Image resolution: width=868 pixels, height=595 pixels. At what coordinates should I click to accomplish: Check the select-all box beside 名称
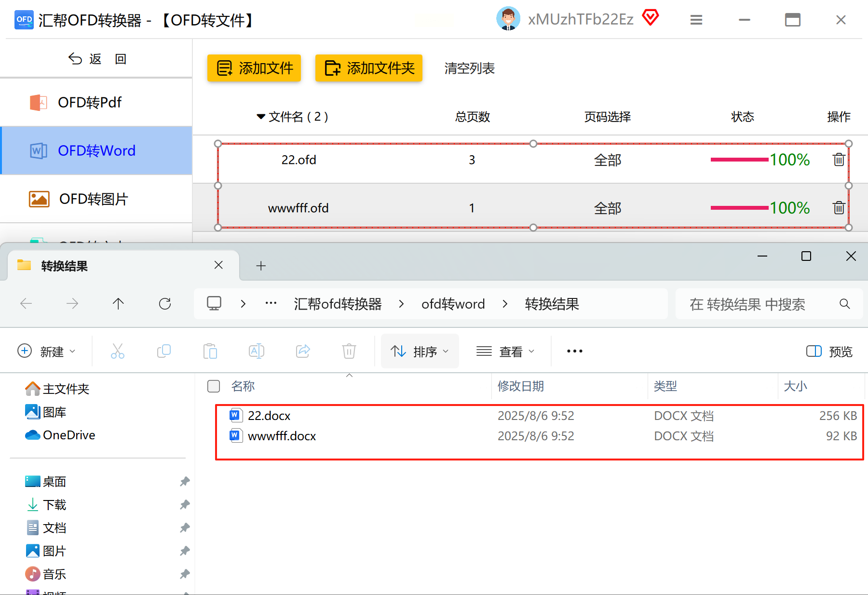click(x=214, y=386)
